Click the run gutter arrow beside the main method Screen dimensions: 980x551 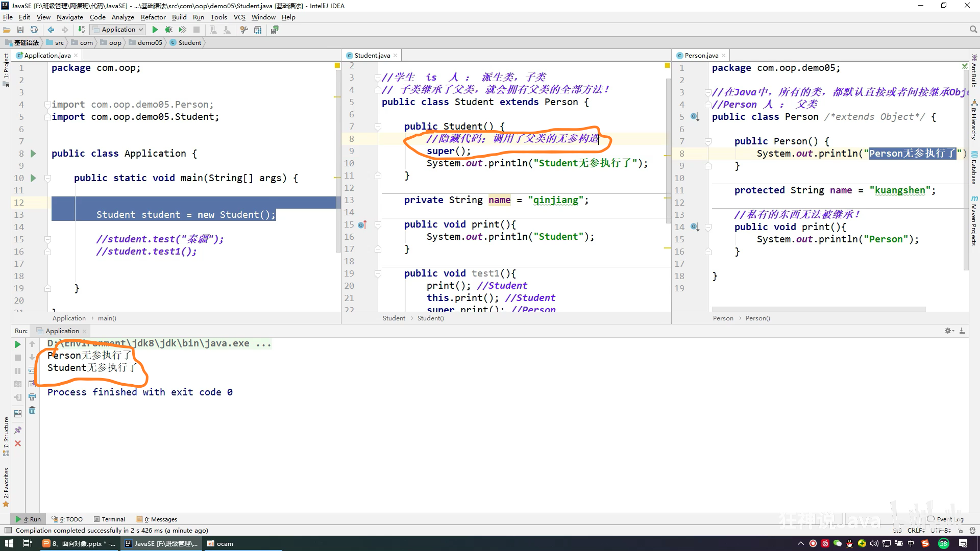coord(33,178)
